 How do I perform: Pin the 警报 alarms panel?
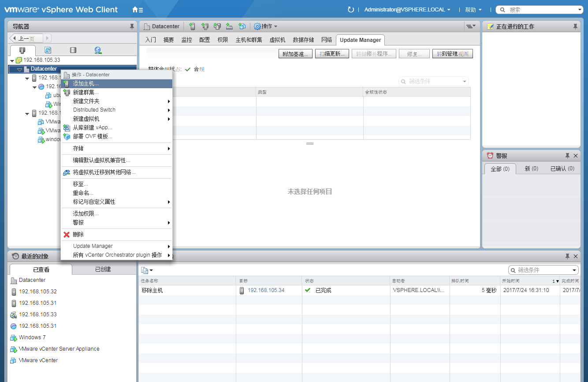tap(567, 156)
